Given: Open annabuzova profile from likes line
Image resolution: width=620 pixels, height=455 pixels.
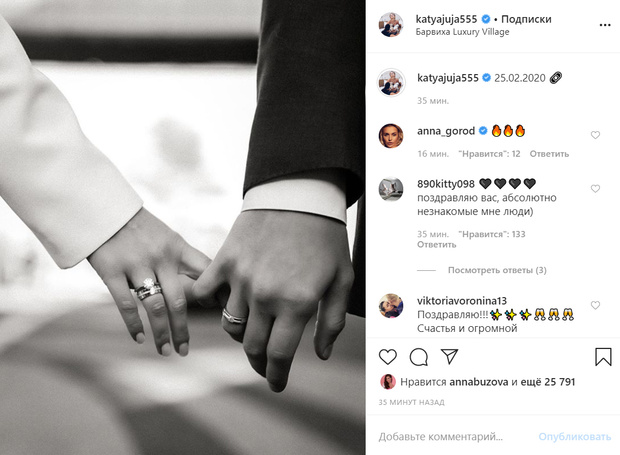Looking at the screenshot, I should tap(478, 382).
